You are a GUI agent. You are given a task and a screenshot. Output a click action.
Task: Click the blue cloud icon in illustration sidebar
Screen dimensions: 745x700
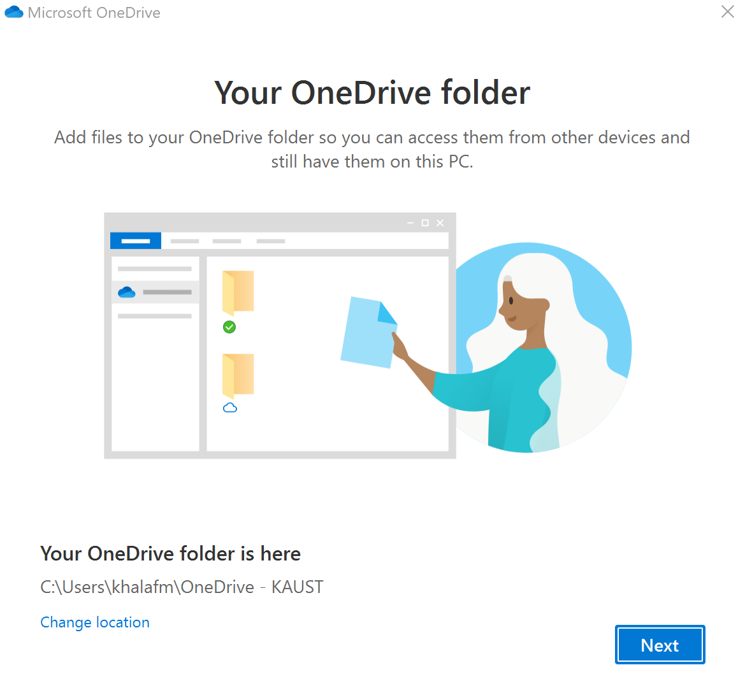click(127, 291)
